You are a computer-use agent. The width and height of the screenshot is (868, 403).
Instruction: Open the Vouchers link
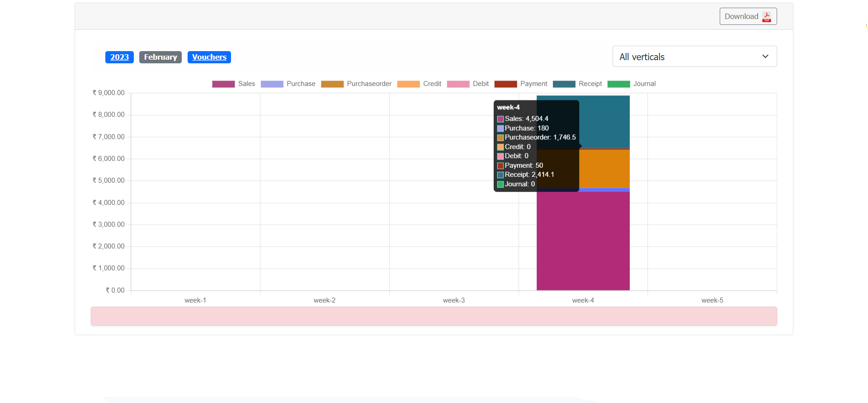[x=209, y=57]
